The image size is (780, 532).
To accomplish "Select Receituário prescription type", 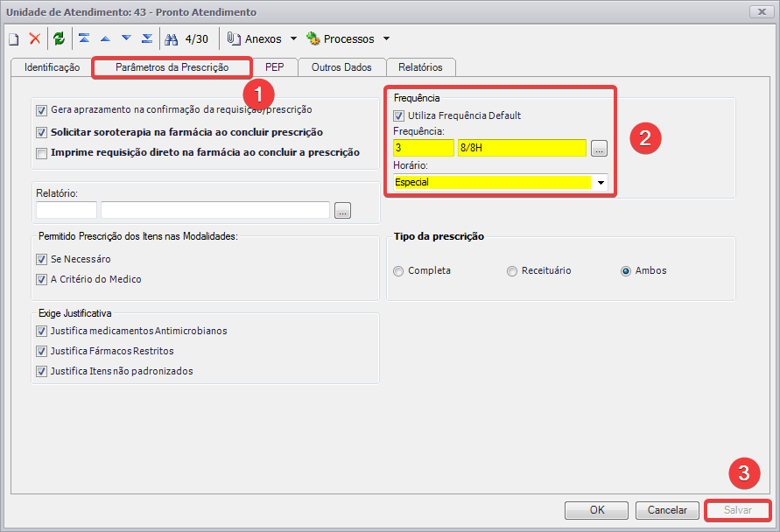I will 512,271.
